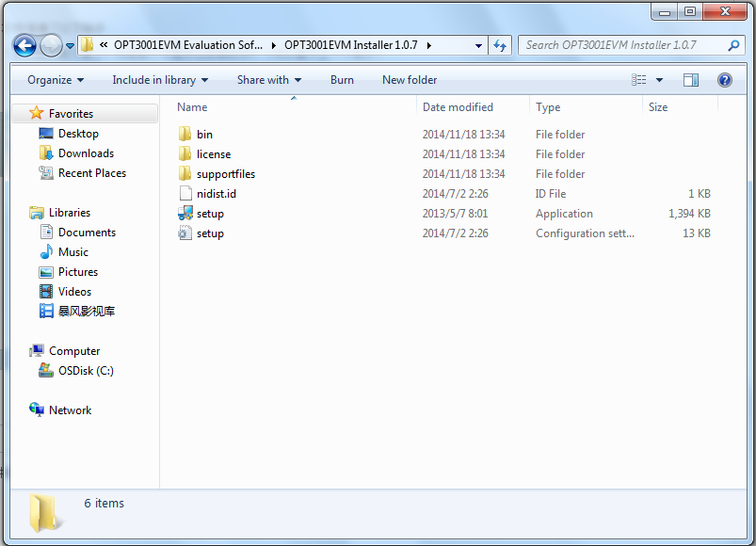
Task: Click the Help question mark icon
Action: [x=724, y=80]
